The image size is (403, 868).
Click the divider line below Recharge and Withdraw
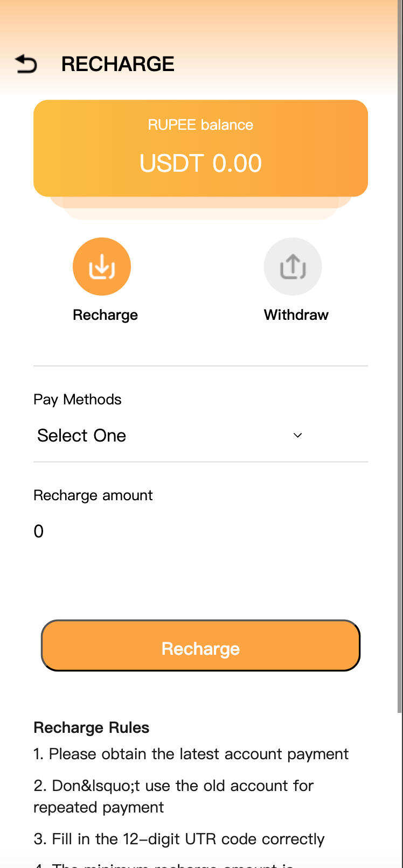[200, 366]
